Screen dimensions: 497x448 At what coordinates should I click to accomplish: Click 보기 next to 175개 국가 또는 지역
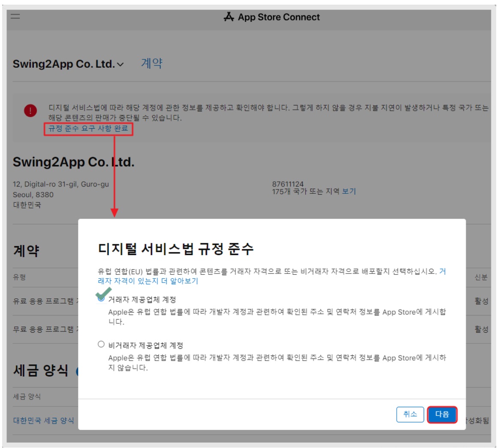[x=349, y=191]
